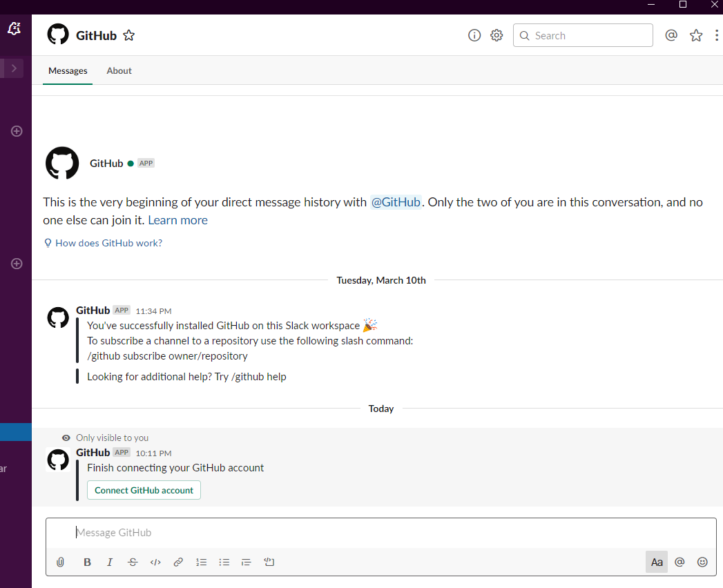
Task: Toggle italic formatting
Action: [x=110, y=562]
